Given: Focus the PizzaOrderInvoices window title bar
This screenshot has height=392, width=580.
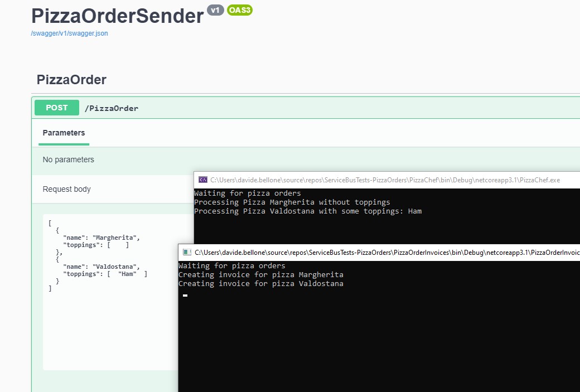Looking at the screenshot, I should (x=379, y=253).
